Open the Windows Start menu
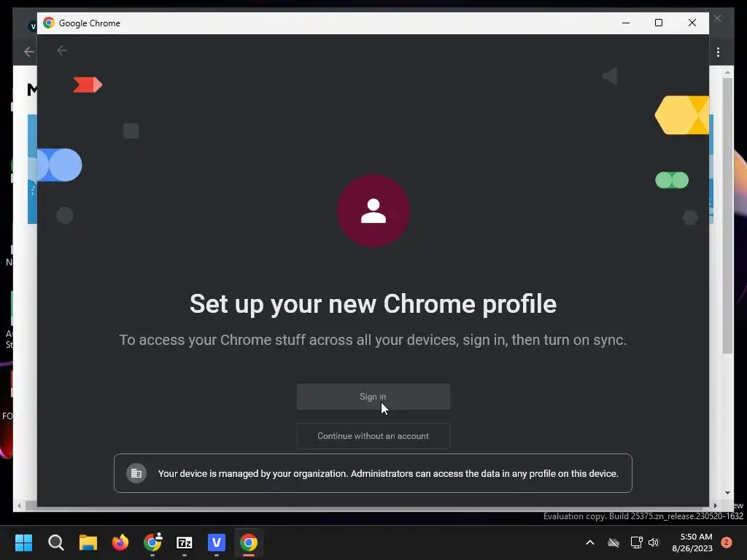The height and width of the screenshot is (560, 747). pyautogui.click(x=23, y=542)
